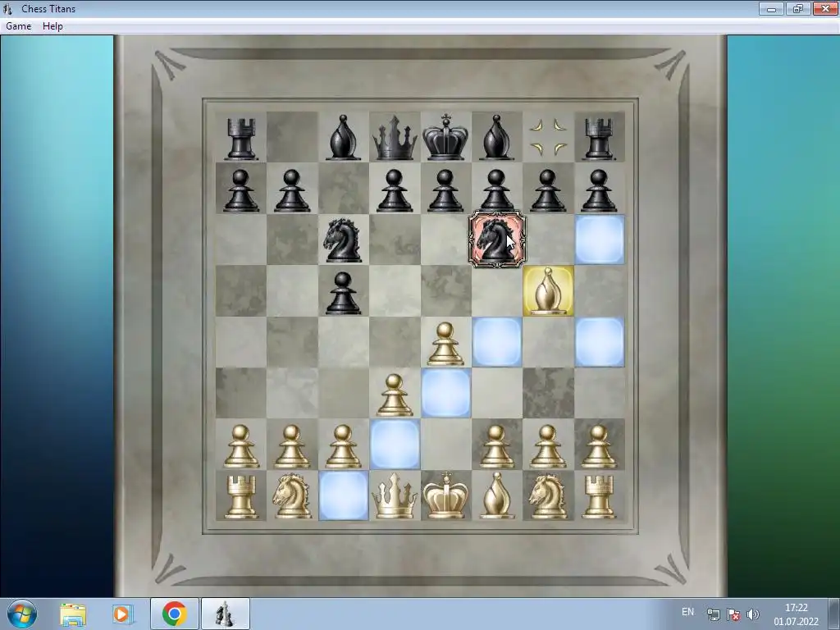840x630 pixels.
Task: Select the white pawn on f2
Action: tap(496, 446)
